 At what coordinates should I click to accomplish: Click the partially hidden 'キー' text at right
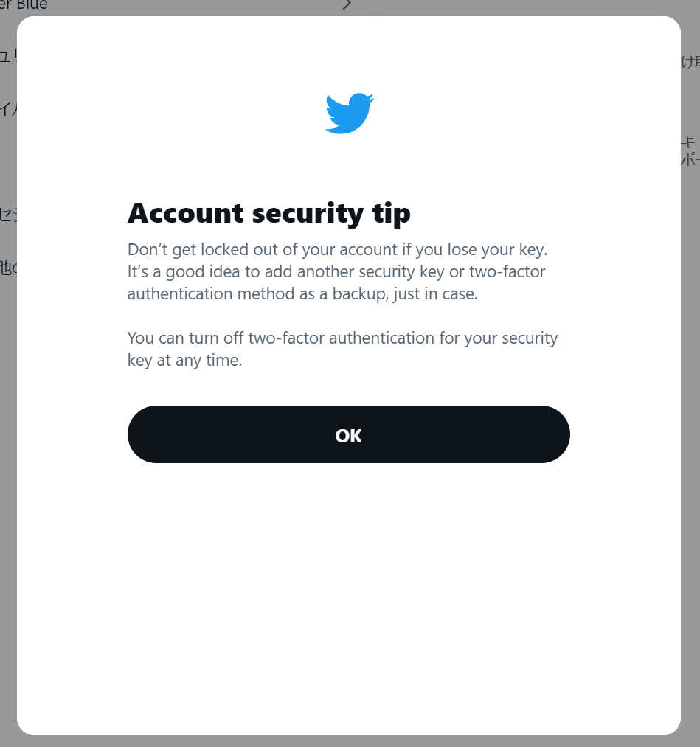point(690,142)
